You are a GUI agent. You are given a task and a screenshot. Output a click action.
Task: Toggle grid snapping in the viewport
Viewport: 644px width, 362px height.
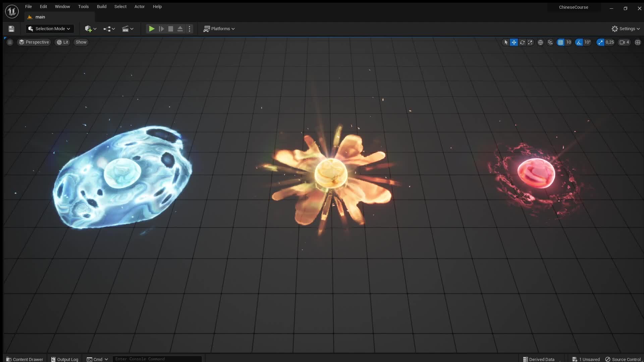click(561, 42)
